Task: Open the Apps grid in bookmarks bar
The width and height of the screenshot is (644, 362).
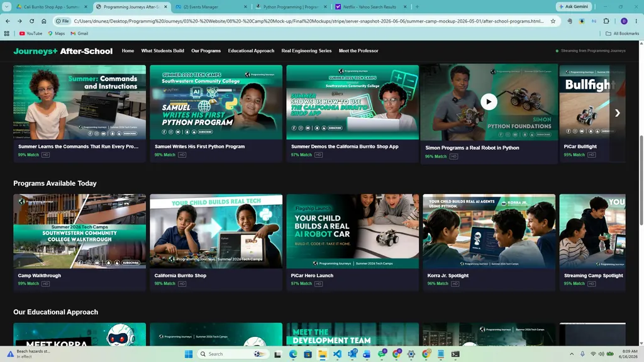Action: click(x=6, y=34)
